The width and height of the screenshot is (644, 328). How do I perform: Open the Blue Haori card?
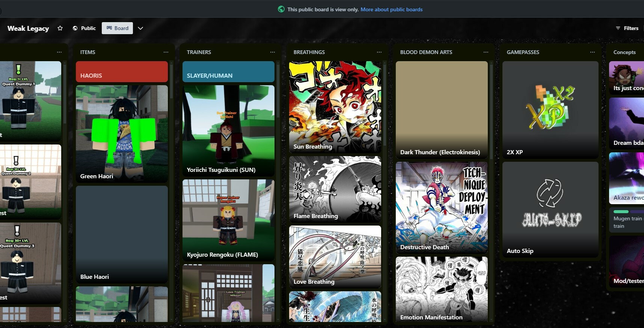point(122,235)
